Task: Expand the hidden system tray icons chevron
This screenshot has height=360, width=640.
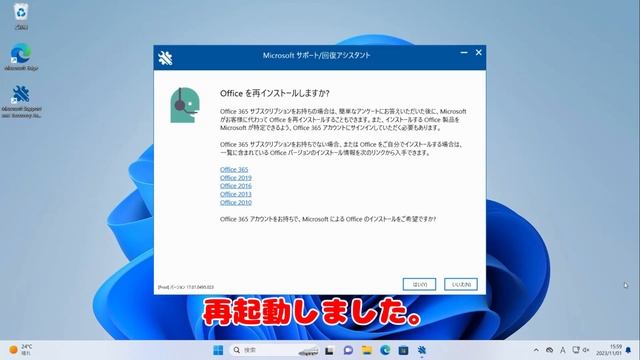Action: (536, 350)
